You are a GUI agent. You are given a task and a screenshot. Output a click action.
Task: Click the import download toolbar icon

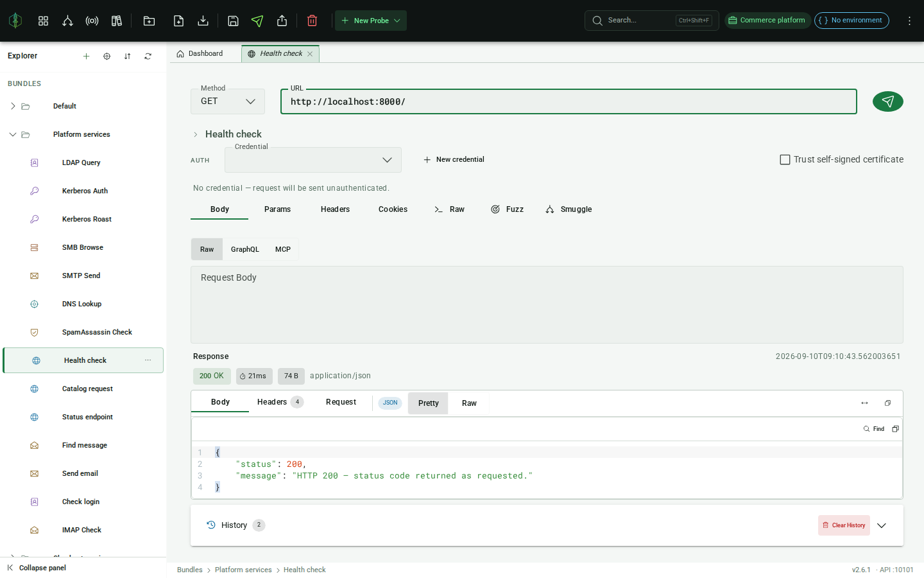pos(203,21)
